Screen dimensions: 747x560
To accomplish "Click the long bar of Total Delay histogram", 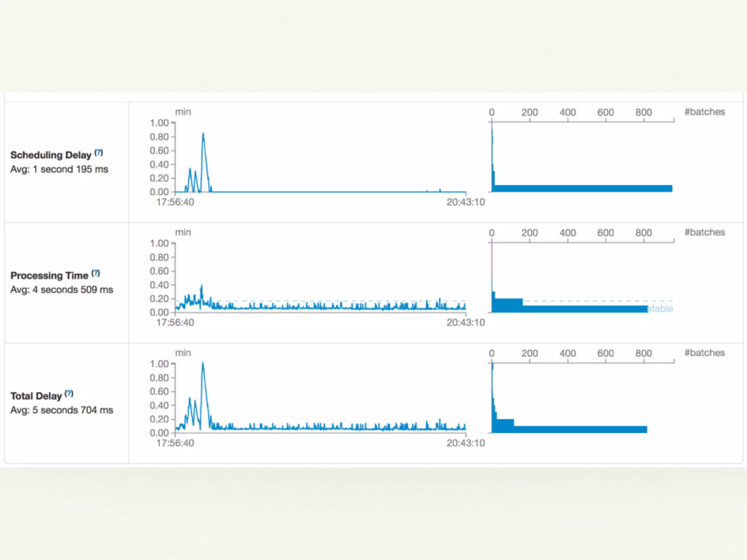I will [580, 429].
